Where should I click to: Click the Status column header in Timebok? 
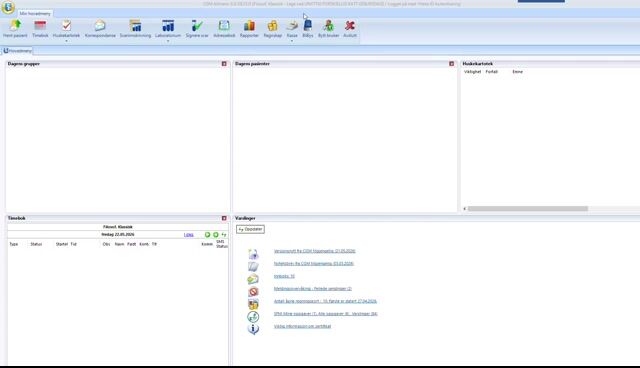click(36, 244)
